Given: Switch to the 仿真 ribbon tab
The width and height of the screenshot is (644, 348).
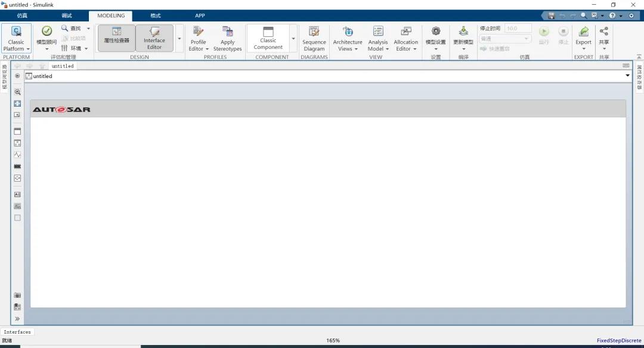Looking at the screenshot, I should 22,16.
